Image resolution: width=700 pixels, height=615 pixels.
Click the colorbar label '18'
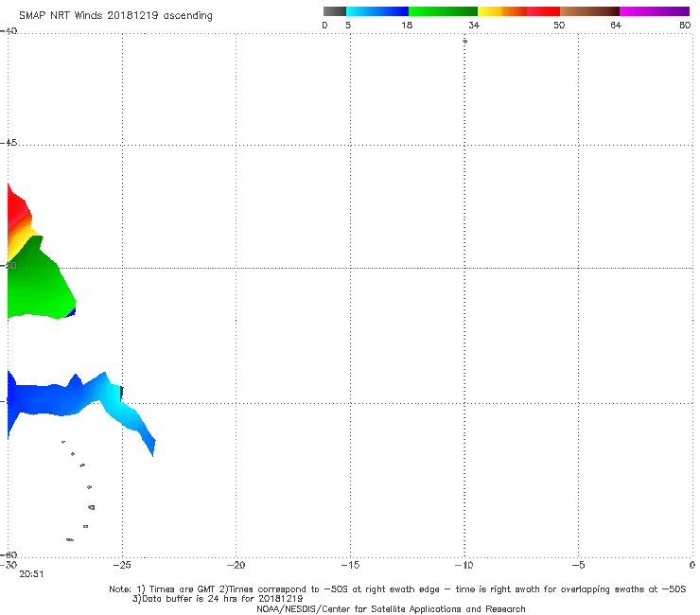(407, 26)
